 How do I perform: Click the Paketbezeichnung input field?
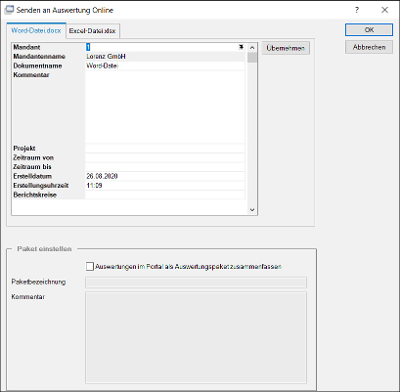click(x=196, y=282)
